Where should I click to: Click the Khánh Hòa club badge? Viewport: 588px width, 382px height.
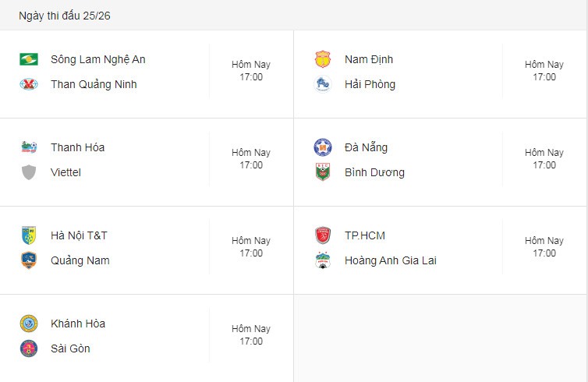[x=29, y=324]
